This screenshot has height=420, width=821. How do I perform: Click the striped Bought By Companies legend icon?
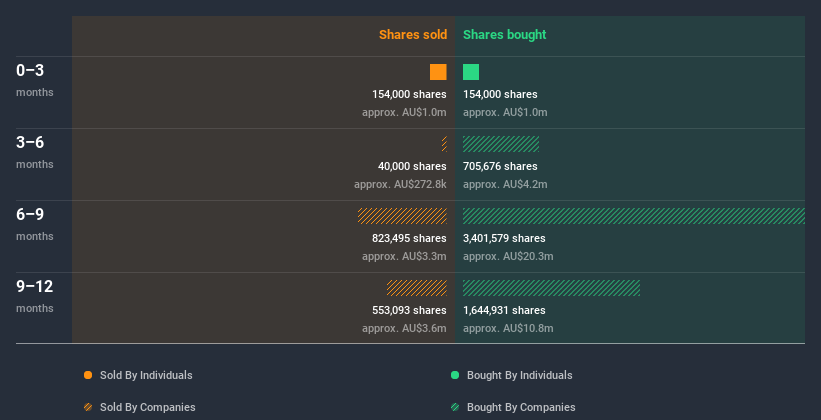pyautogui.click(x=455, y=407)
